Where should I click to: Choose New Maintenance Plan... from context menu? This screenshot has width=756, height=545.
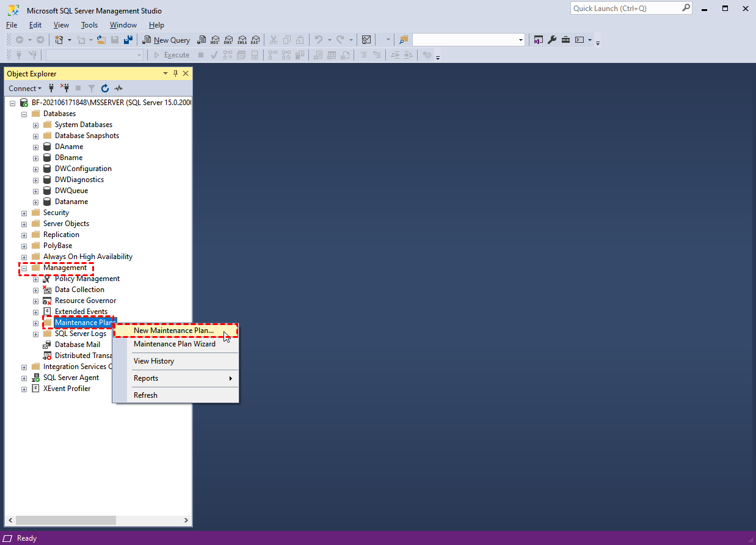(176, 331)
